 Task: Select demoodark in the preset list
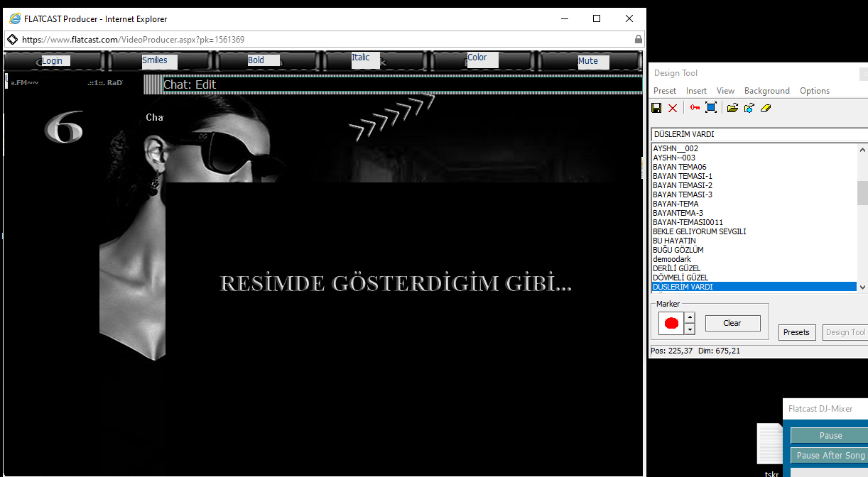pyautogui.click(x=672, y=259)
